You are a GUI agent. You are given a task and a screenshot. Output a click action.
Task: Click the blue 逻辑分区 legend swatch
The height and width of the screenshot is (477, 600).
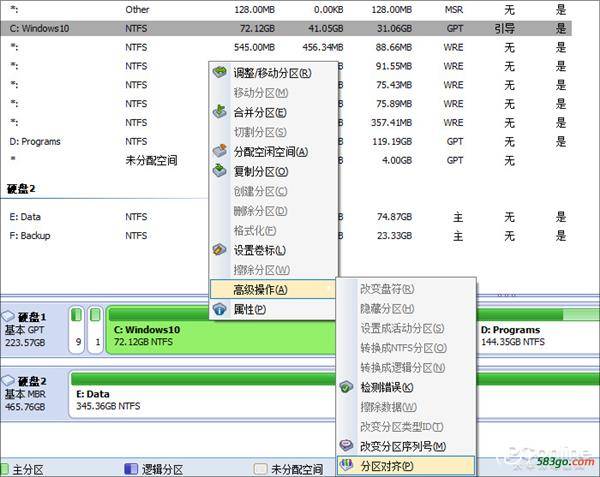pyautogui.click(x=131, y=469)
